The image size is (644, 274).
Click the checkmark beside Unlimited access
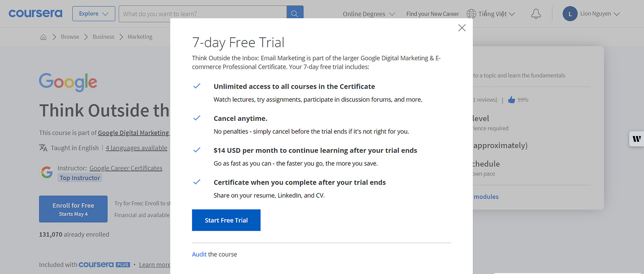pyautogui.click(x=197, y=86)
